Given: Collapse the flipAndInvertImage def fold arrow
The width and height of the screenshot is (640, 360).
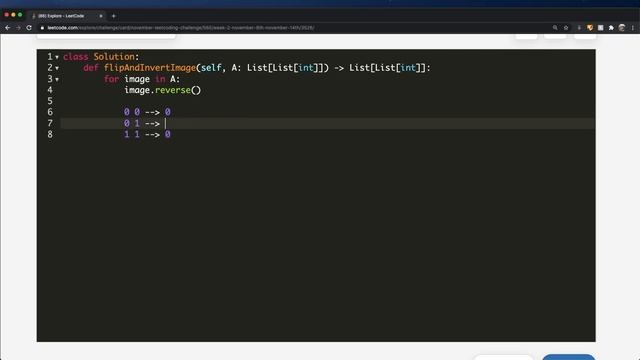Looking at the screenshot, I should (57, 68).
